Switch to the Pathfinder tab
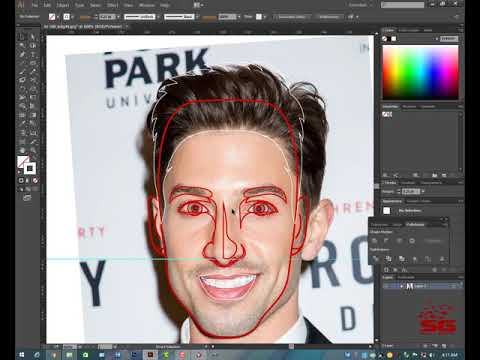 tap(415, 224)
